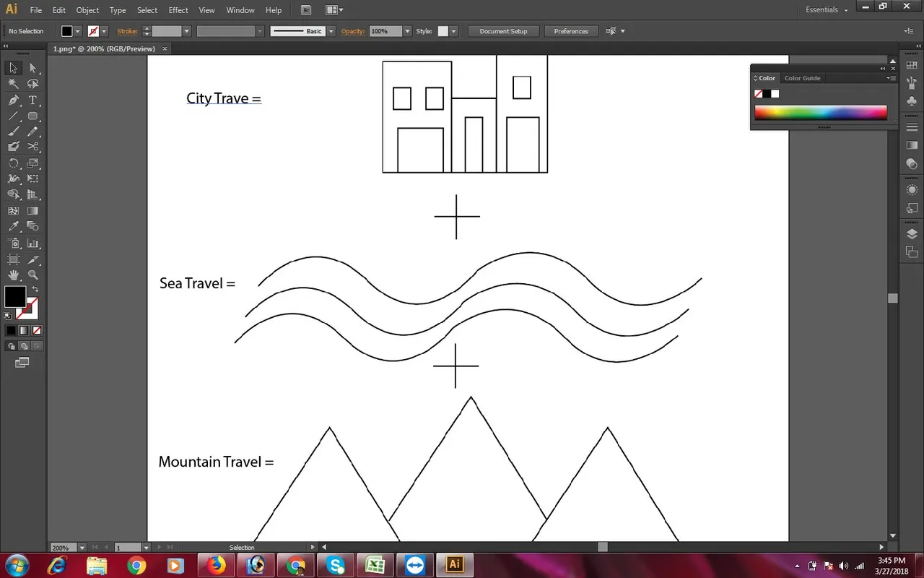This screenshot has width=924, height=578.
Task: Open the Swatches panel icon in dock
Action: (912, 66)
